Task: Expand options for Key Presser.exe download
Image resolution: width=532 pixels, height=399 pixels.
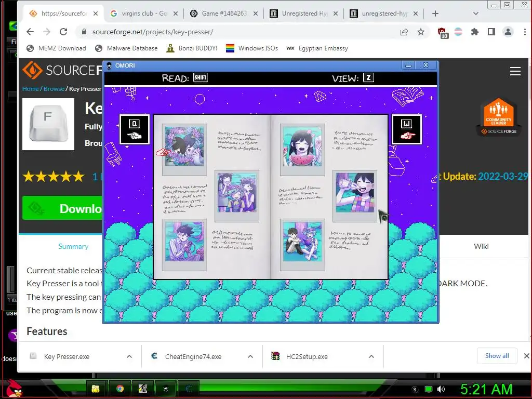Action: tap(129, 356)
